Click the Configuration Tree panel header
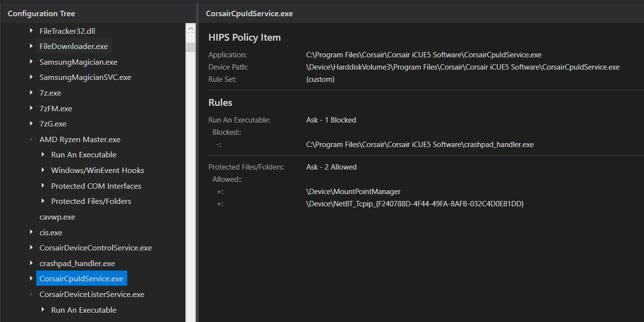The height and width of the screenshot is (322, 644). pyautogui.click(x=42, y=13)
